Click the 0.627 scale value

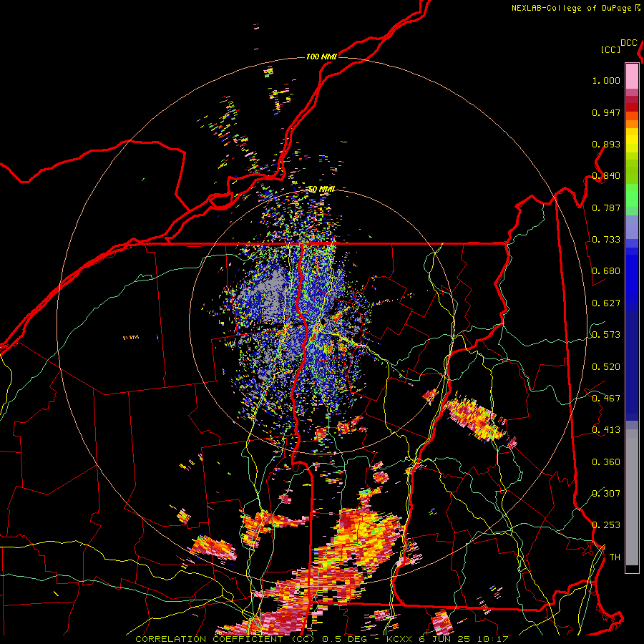[606, 303]
